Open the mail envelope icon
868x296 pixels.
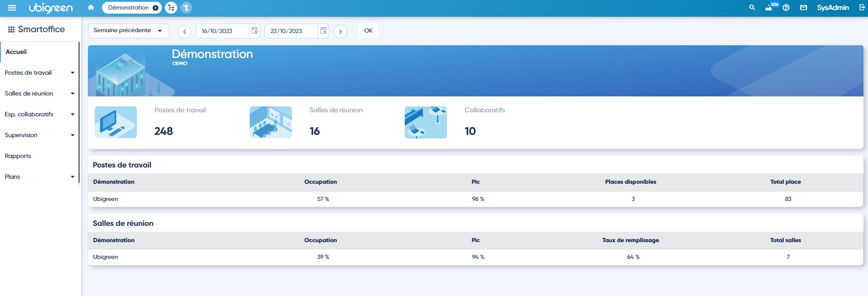click(x=803, y=8)
